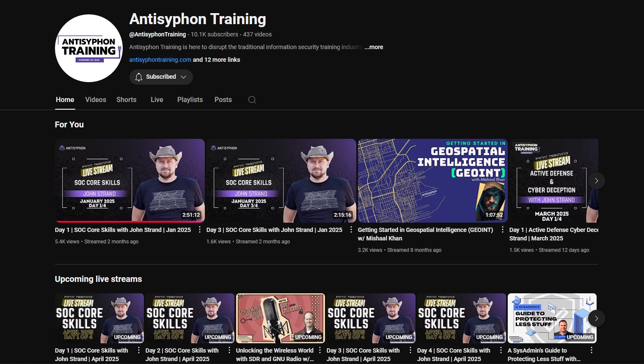The image size is (644, 364).
Task: Open Unlocking the Wireless World title
Action: click(x=275, y=355)
